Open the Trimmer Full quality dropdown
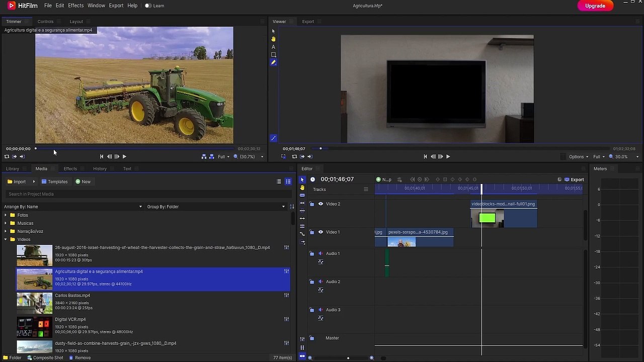Viewport: 644px width, 362px height. 223,157
